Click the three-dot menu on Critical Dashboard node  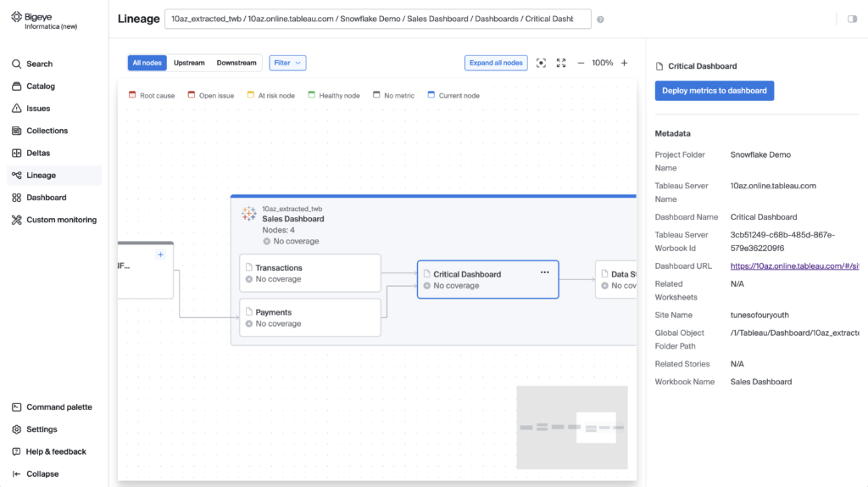[545, 272]
